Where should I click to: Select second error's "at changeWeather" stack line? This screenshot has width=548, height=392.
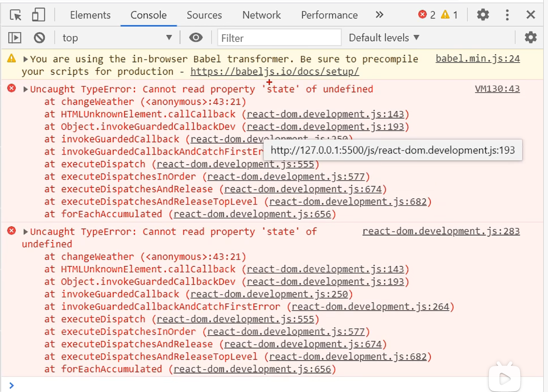pyautogui.click(x=145, y=257)
